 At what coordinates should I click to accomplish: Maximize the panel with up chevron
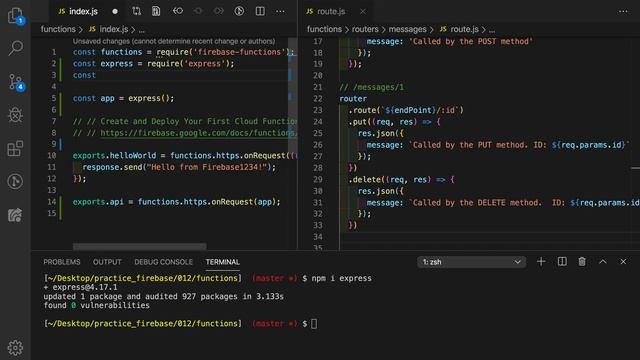pyautogui.click(x=602, y=262)
